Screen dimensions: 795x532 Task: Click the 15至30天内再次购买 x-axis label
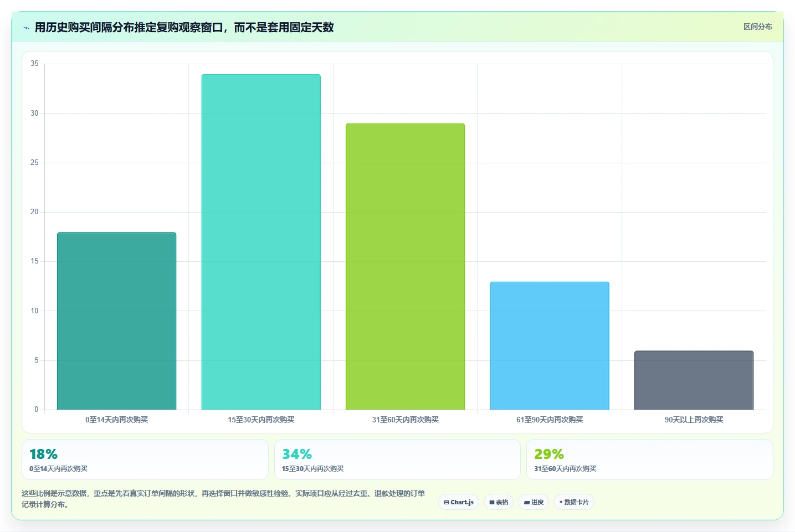(261, 420)
